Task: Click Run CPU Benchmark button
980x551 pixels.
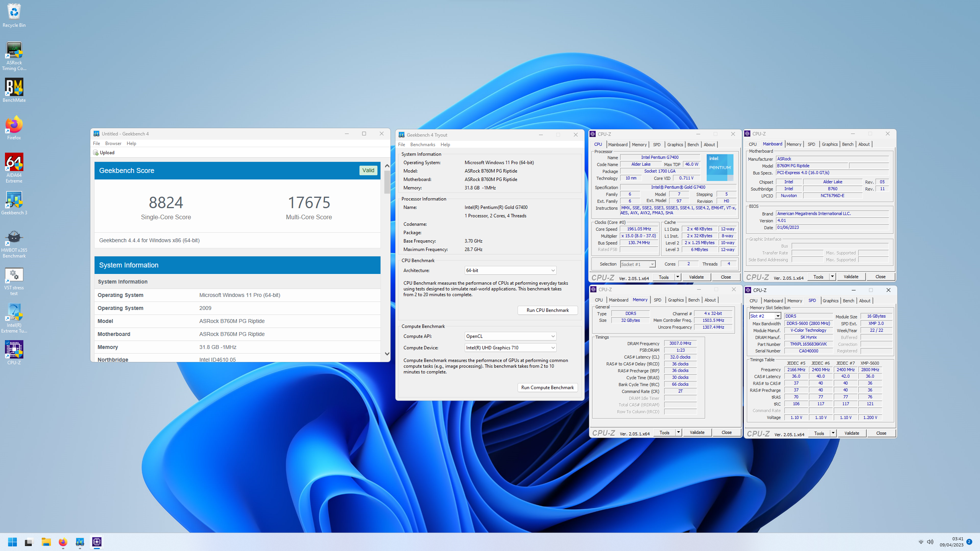Action: pos(547,310)
